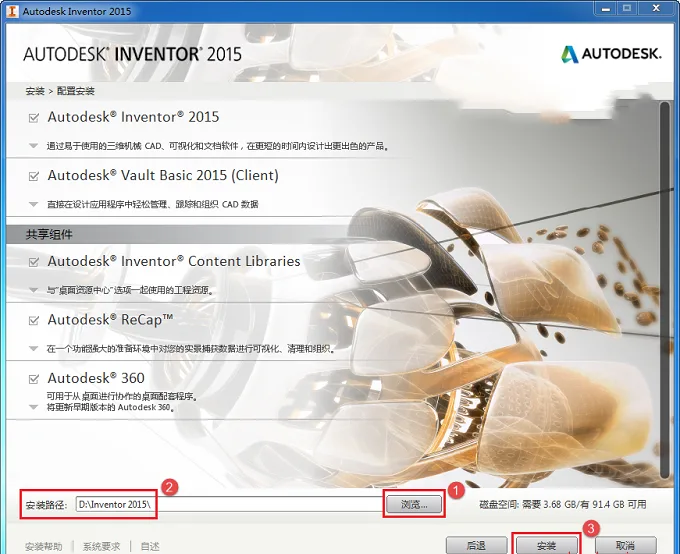The image size is (680, 554).
Task: Click the Autodesk 360 product title
Action: [96, 378]
